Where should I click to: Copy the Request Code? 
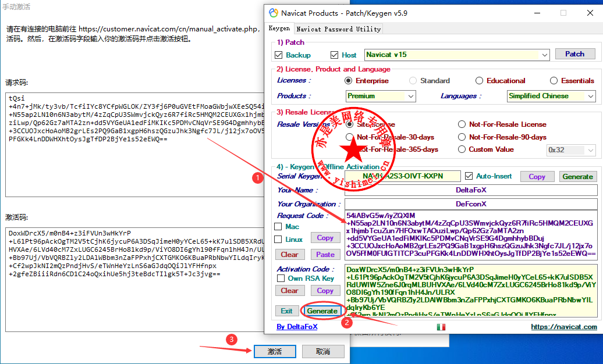(x=325, y=238)
